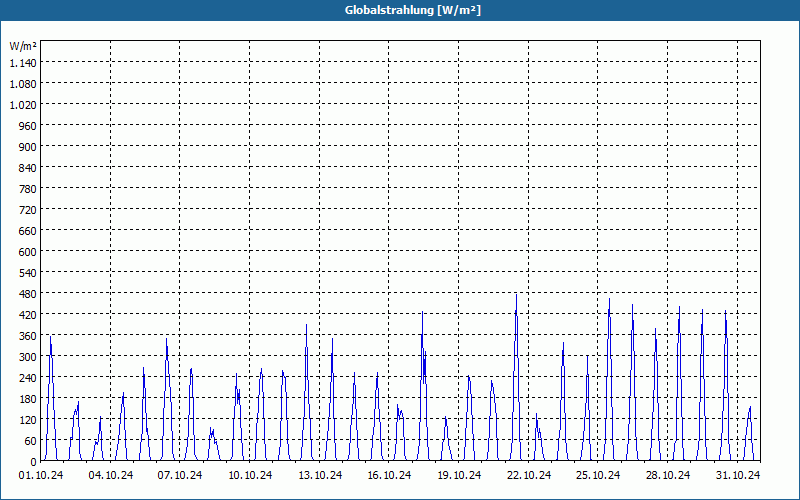Choose the 31.10.24 date label
This screenshot has height=500, width=800.
pos(738,475)
